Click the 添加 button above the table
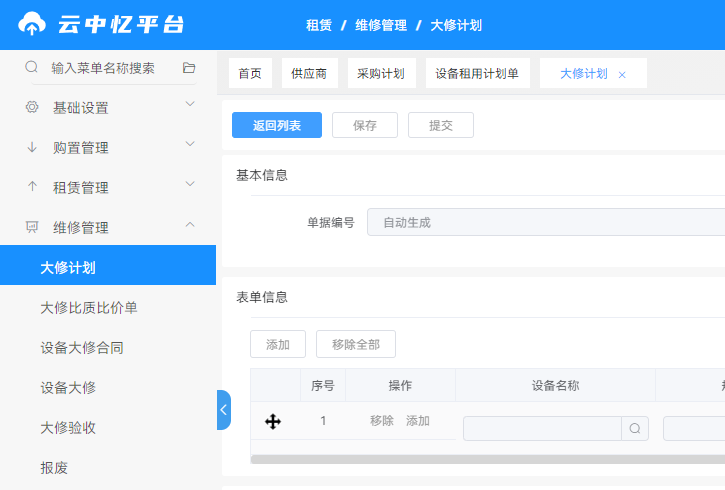 pos(278,344)
